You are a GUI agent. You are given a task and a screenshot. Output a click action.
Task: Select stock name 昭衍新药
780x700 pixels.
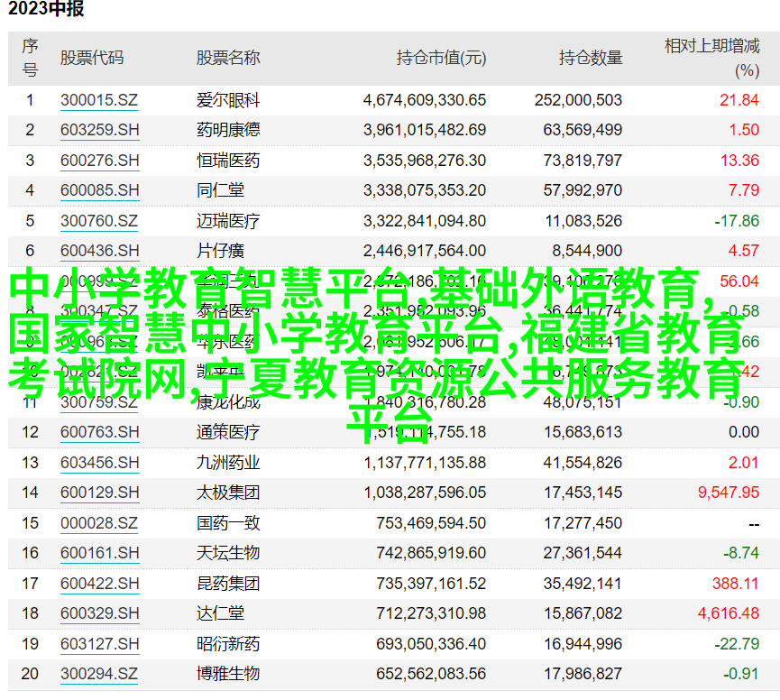click(228, 644)
